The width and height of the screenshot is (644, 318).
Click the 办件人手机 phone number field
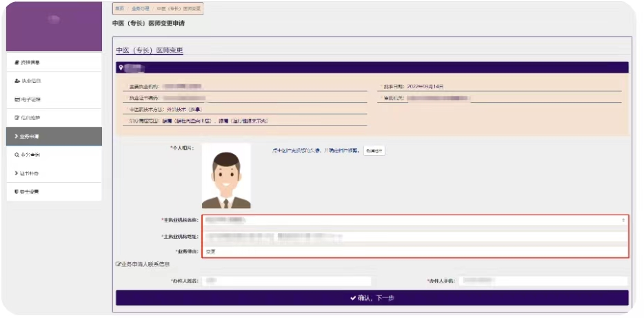tap(543, 281)
